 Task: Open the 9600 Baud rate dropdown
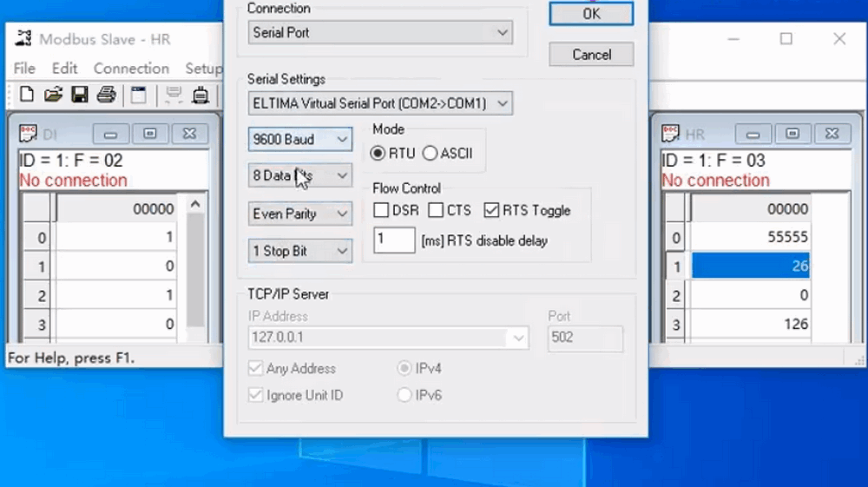(x=300, y=139)
